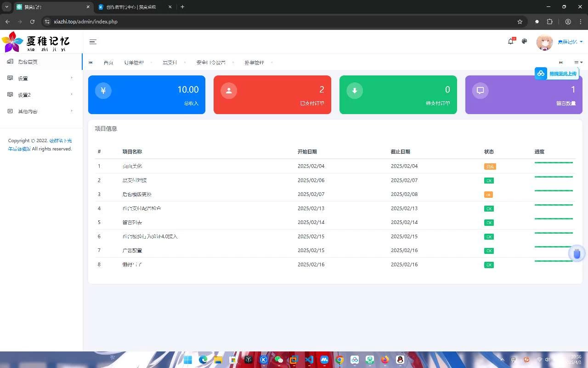Go to 后台首页 in the sidebar
This screenshot has width=588, height=368.
click(28, 62)
